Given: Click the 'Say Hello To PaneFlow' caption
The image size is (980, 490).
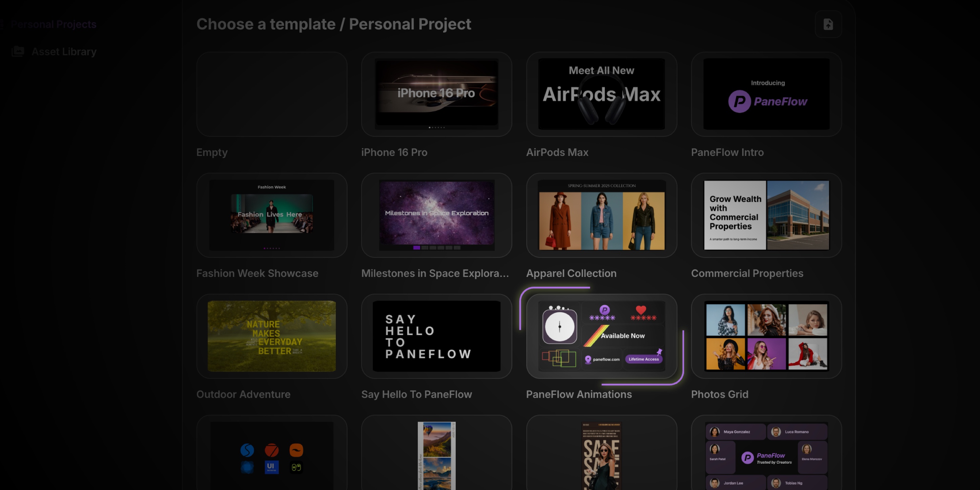Looking at the screenshot, I should coord(416,394).
